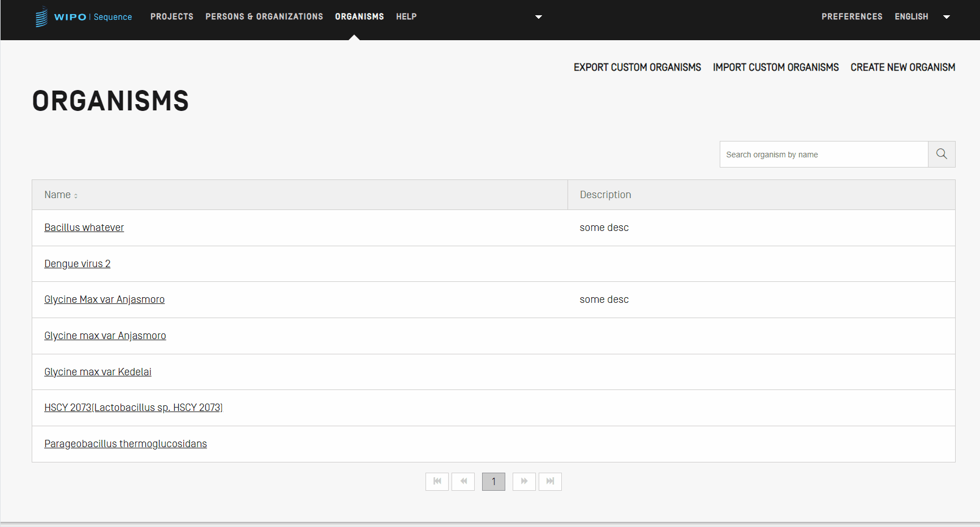980x527 pixels.
Task: Click the search magnifier icon
Action: 942,154
